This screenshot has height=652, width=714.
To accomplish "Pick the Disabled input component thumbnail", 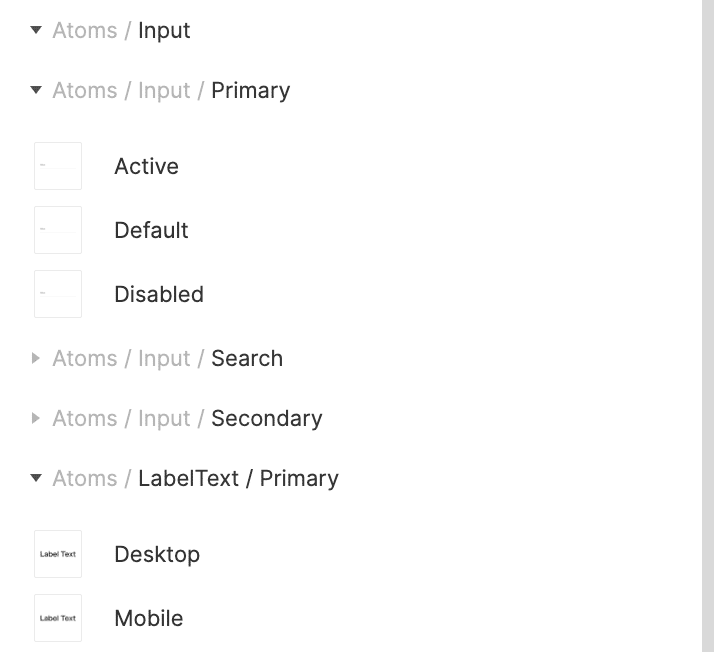I will (x=58, y=294).
